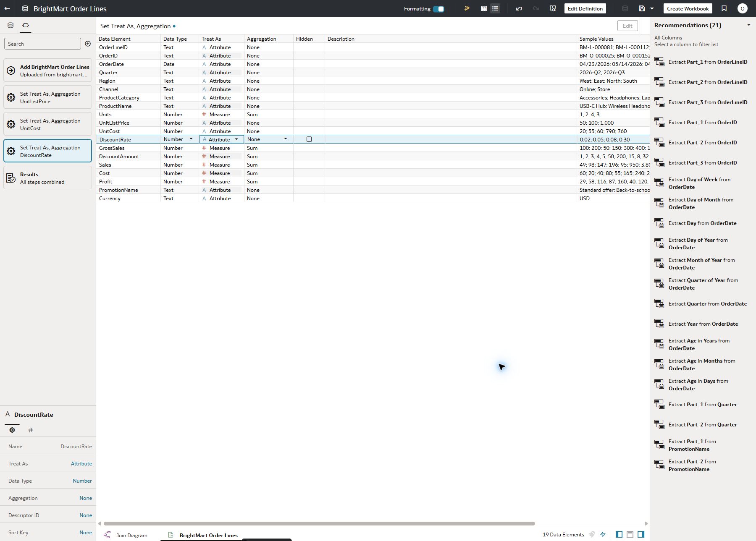Image resolution: width=756 pixels, height=541 pixels.
Task: Select the ProductCategory data element cell
Action: (128, 97)
